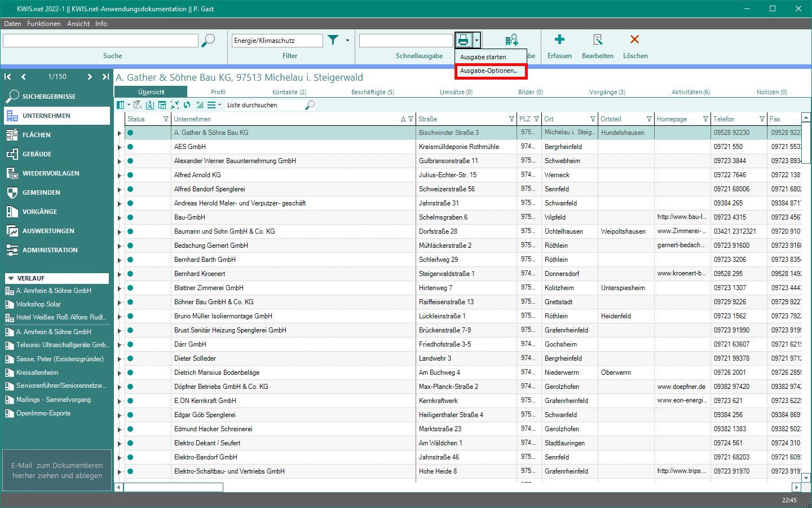Choose Ausgabe starten from menu
812x508 pixels.
490,57
